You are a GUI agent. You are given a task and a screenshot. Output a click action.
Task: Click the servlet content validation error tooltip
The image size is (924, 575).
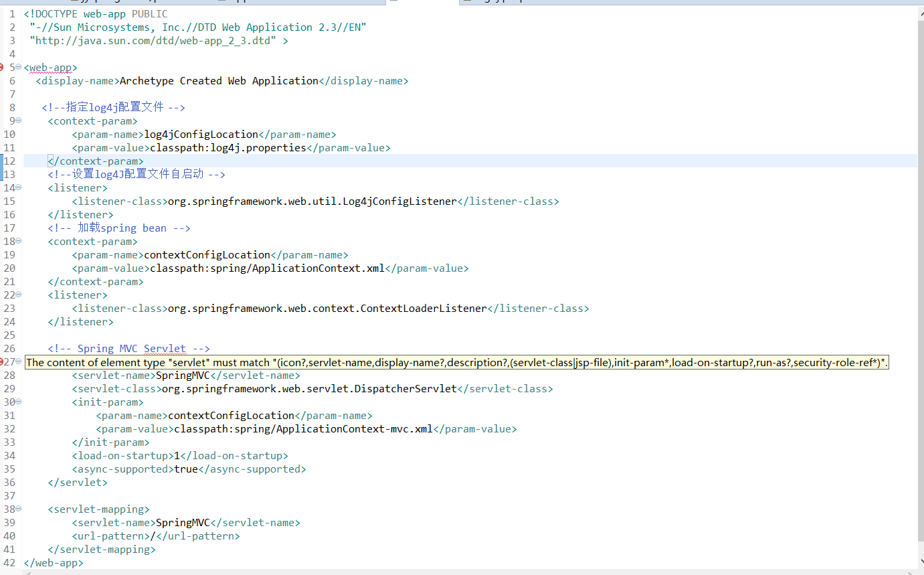(457, 363)
